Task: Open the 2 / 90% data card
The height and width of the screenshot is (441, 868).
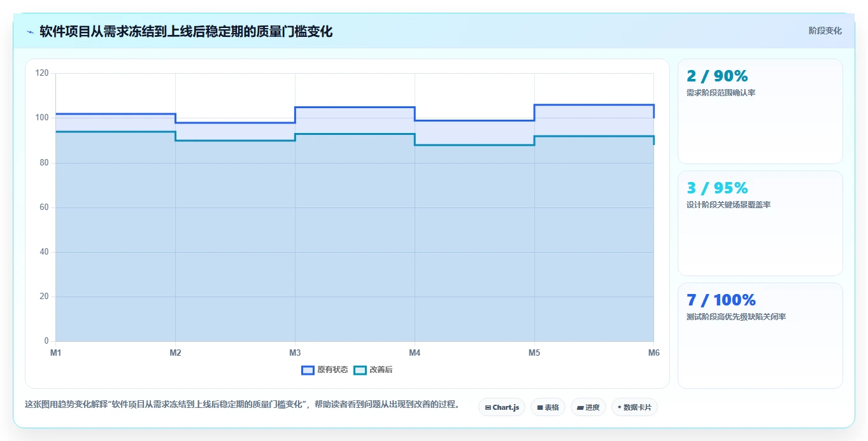Action: pos(760,111)
